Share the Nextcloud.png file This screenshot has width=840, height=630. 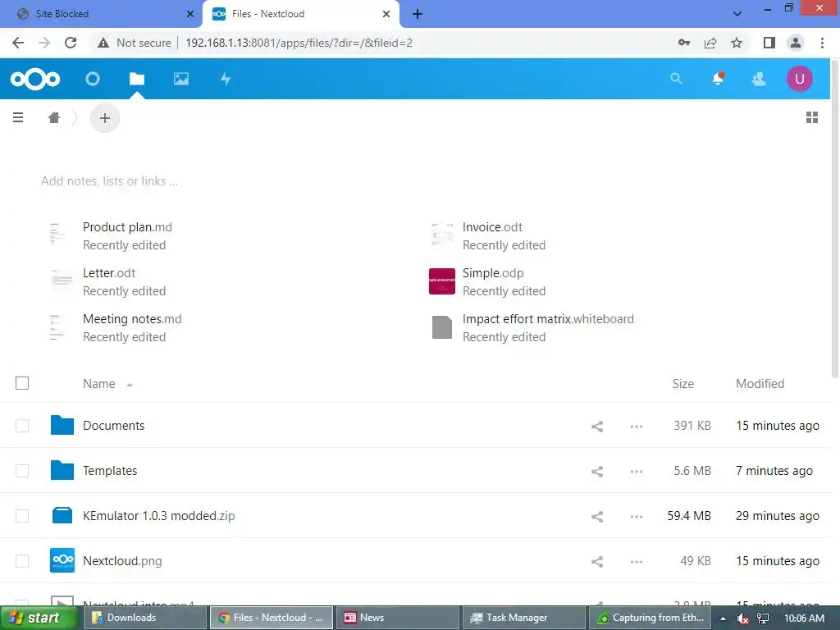[x=597, y=561]
